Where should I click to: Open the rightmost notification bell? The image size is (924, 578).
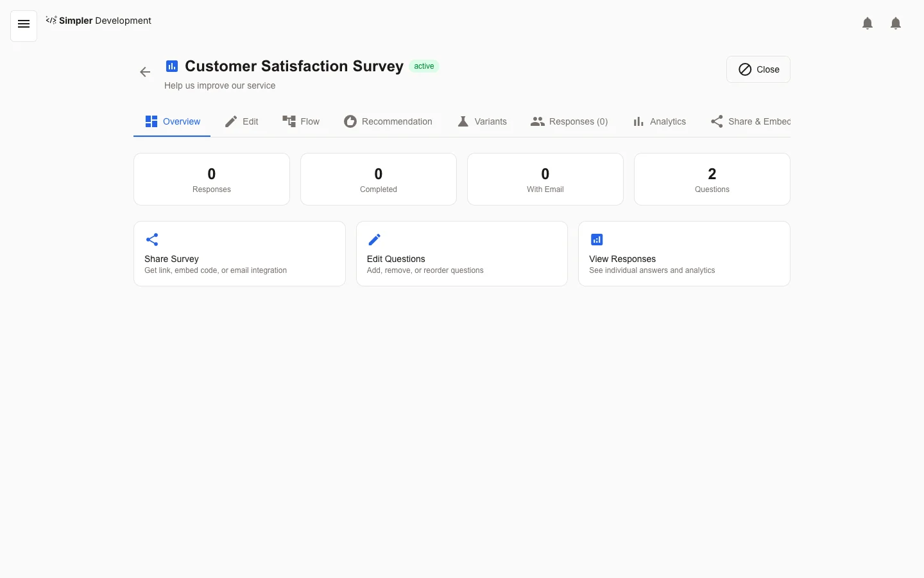click(x=896, y=24)
